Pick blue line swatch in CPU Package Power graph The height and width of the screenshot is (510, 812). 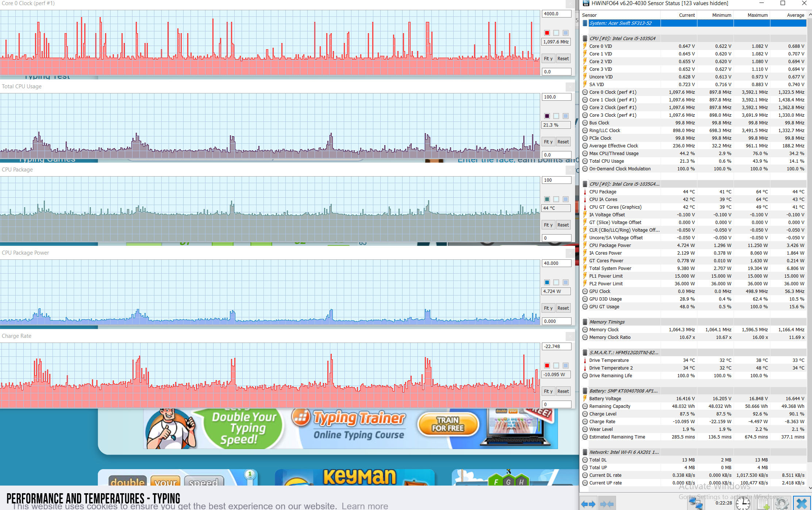point(547,282)
